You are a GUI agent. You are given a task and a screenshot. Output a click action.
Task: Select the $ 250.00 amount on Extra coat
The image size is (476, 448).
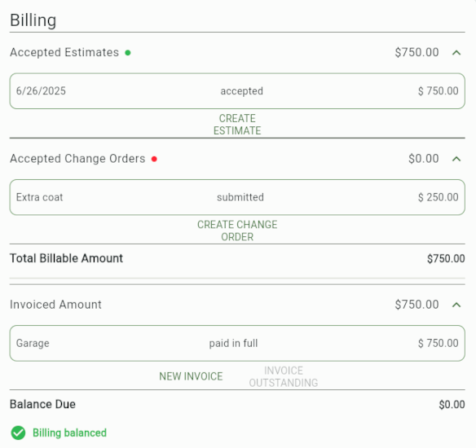pos(438,197)
